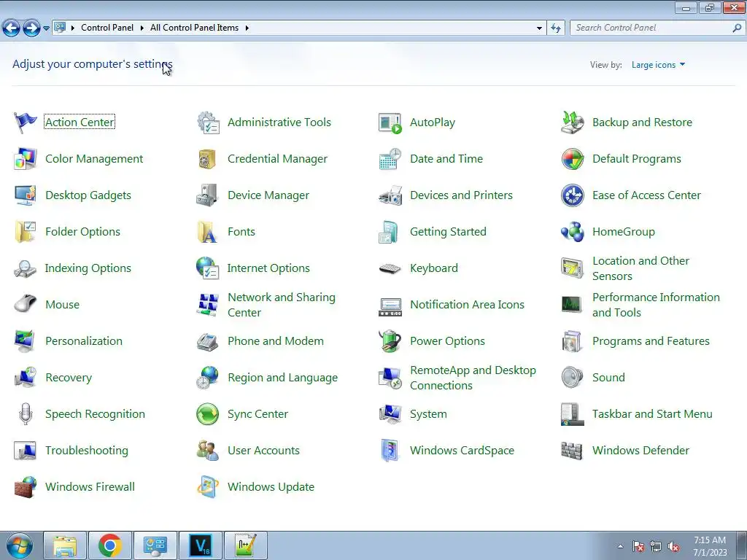Screen dimensions: 747x560
Task: Click the Sync Center green icon
Action: pyautogui.click(x=208, y=414)
